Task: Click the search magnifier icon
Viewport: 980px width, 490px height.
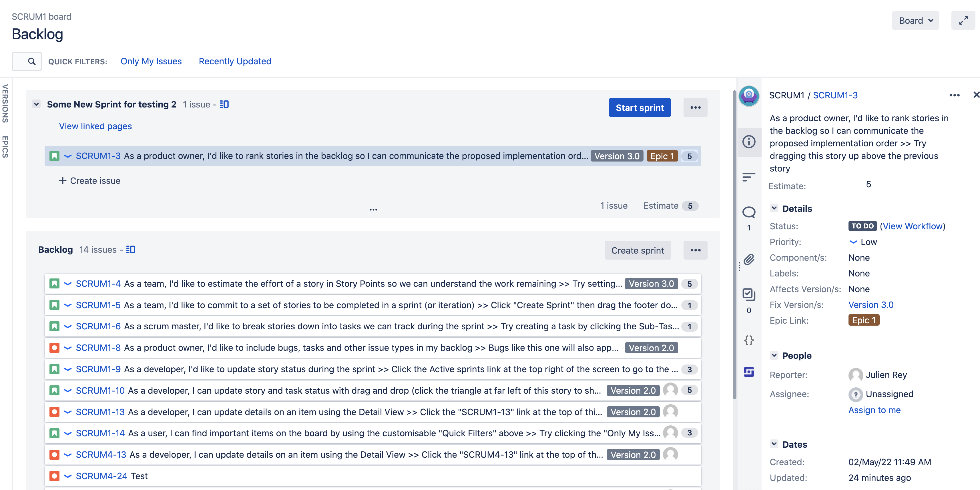Action: pyautogui.click(x=31, y=61)
